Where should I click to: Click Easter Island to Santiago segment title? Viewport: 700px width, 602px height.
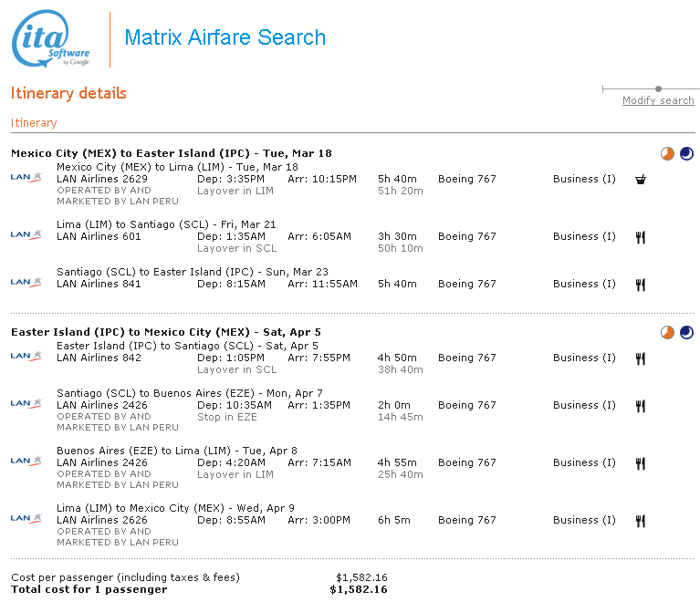point(187,346)
